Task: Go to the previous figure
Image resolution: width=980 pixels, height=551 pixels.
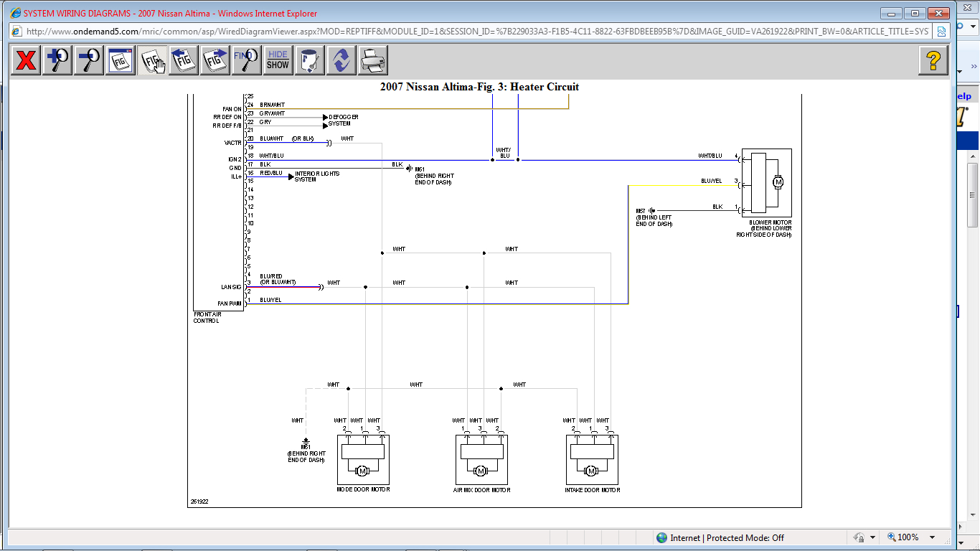Action: pyautogui.click(x=184, y=60)
